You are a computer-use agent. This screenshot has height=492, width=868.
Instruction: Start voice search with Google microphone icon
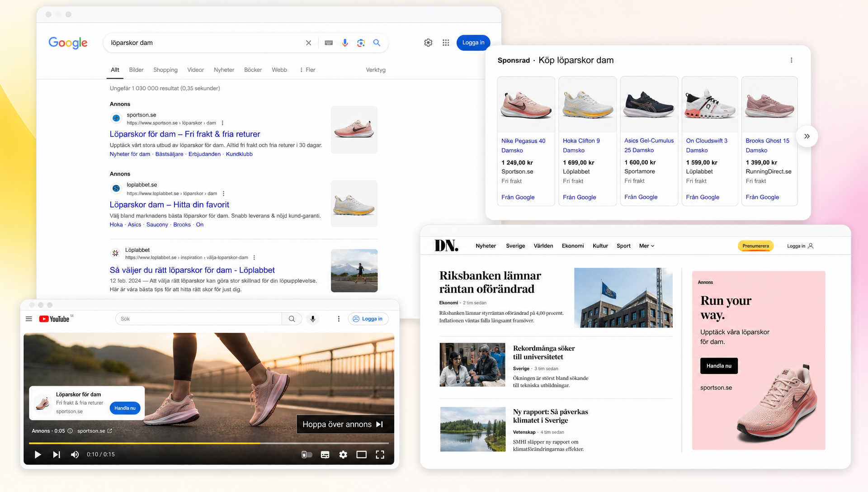pos(345,43)
